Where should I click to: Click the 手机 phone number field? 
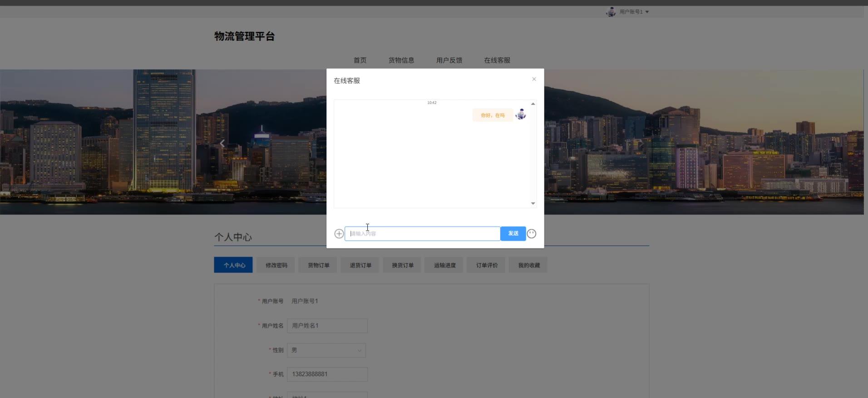tap(327, 374)
